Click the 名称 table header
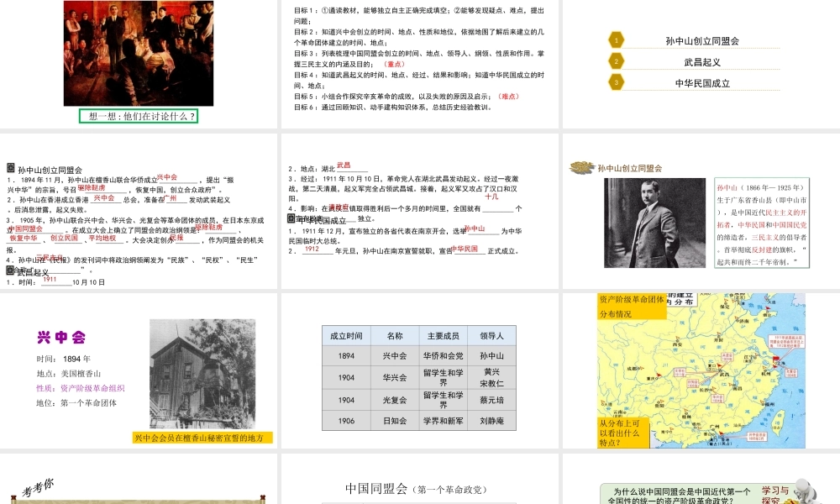 pos(395,336)
